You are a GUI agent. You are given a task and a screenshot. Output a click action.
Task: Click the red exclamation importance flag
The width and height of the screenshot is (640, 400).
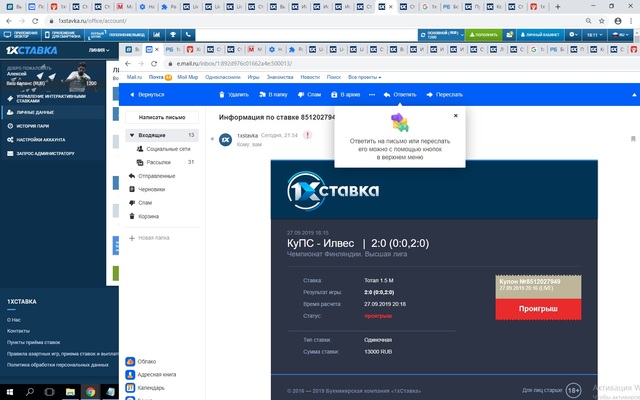pyautogui.click(x=307, y=135)
